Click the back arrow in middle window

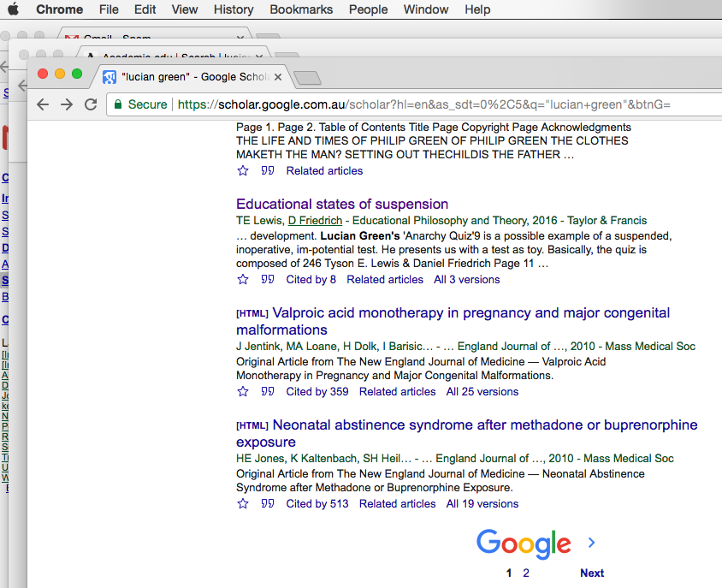point(21,86)
